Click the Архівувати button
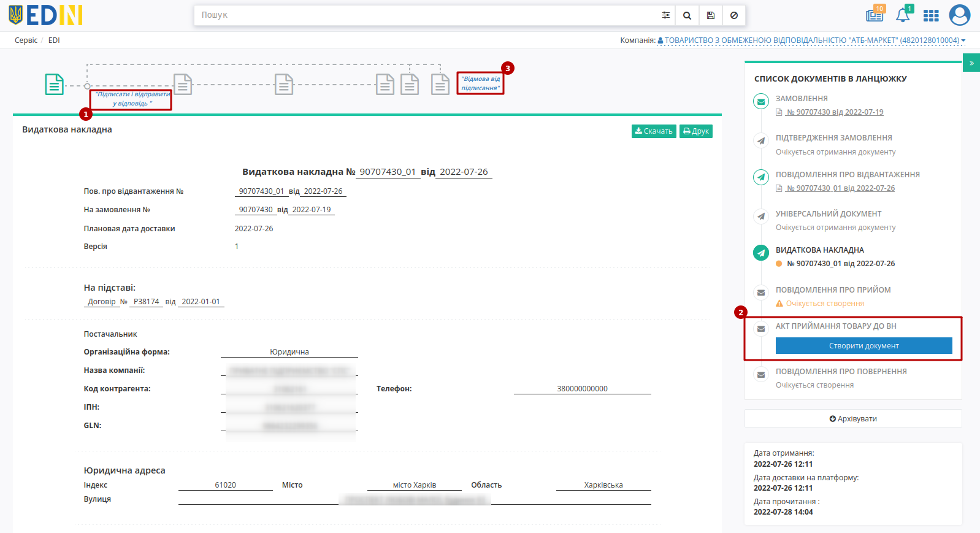980x533 pixels. pyautogui.click(x=853, y=419)
